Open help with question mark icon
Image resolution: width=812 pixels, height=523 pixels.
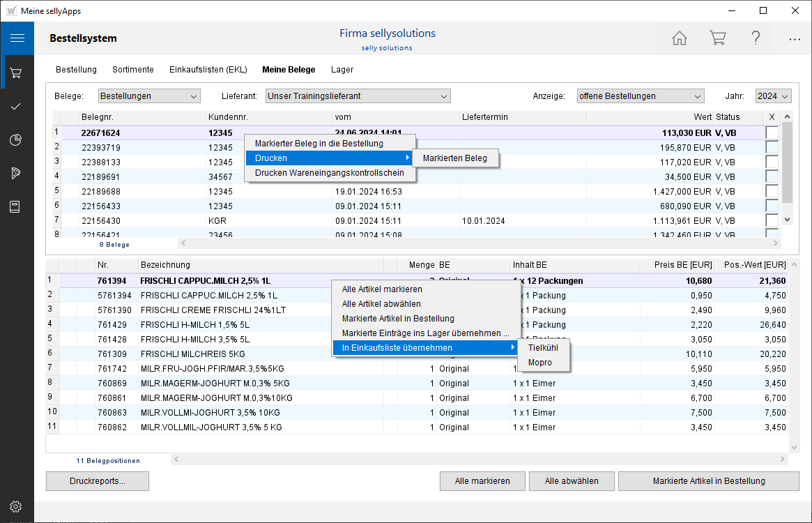point(756,38)
